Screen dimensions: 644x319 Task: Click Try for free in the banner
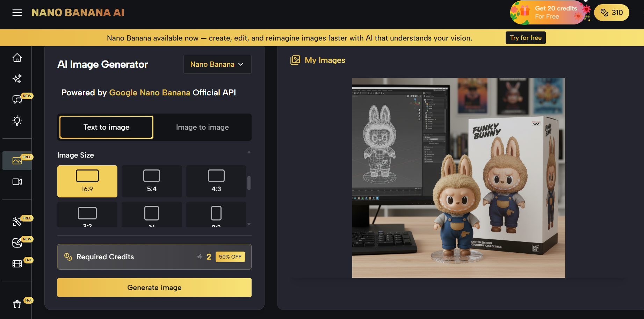tap(525, 37)
